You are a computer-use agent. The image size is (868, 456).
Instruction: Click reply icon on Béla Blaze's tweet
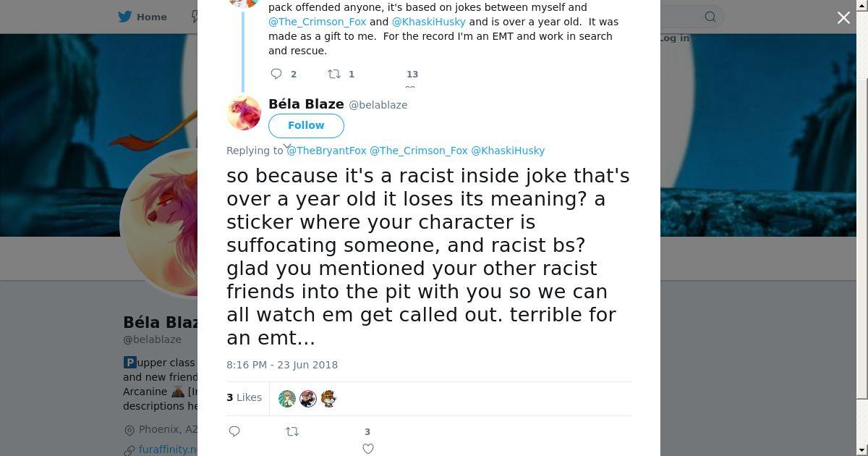click(234, 431)
